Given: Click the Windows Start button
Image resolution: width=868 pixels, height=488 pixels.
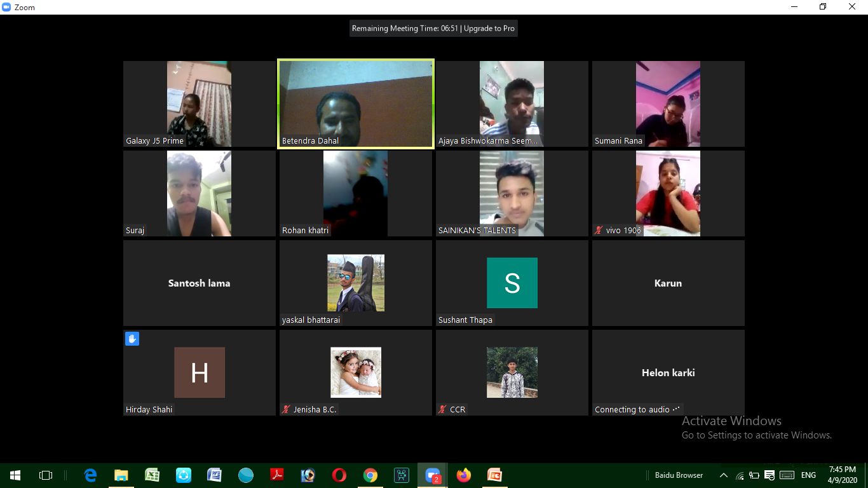Looking at the screenshot, I should tap(15, 475).
